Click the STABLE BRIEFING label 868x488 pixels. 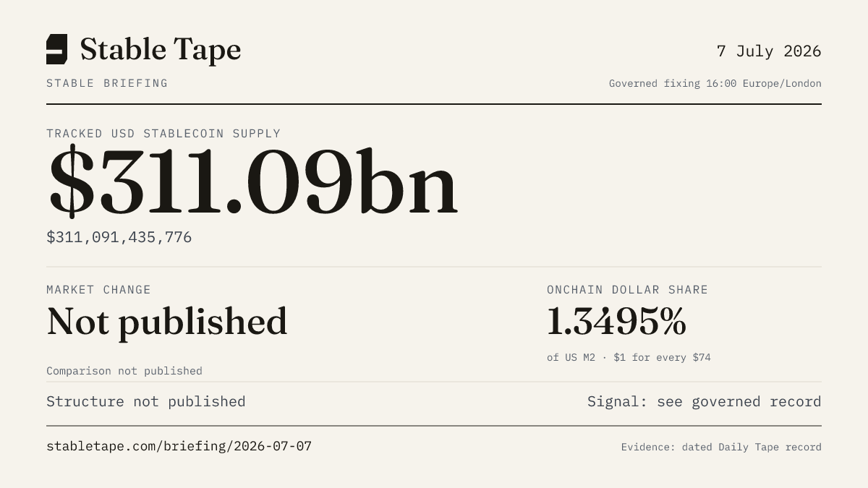pos(107,83)
